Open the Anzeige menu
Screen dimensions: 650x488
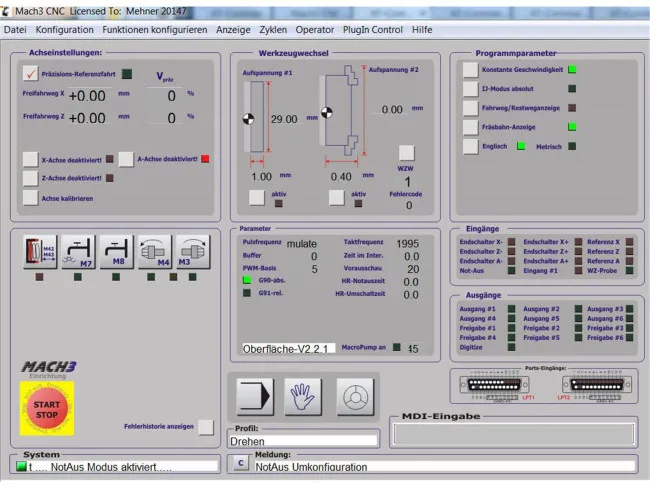[x=233, y=30]
